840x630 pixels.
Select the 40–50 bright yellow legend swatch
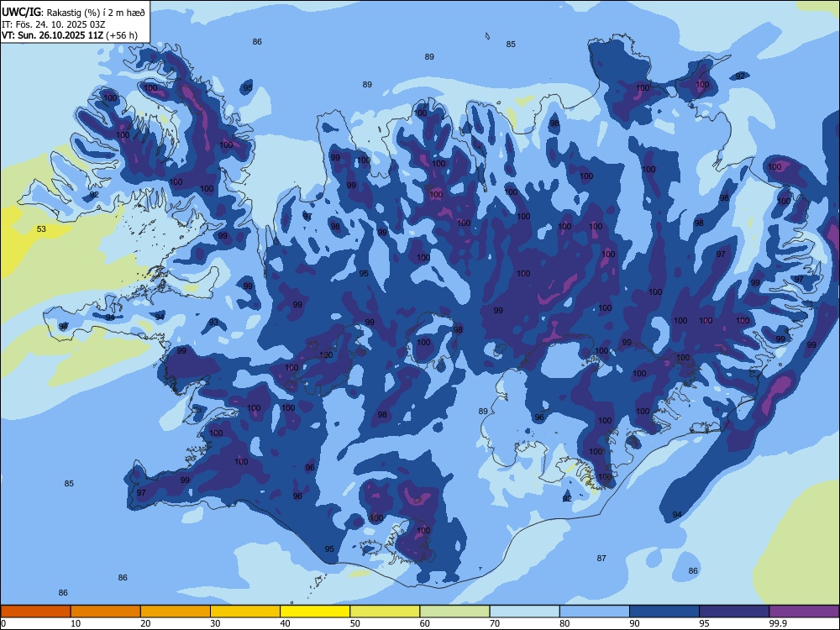(315, 612)
